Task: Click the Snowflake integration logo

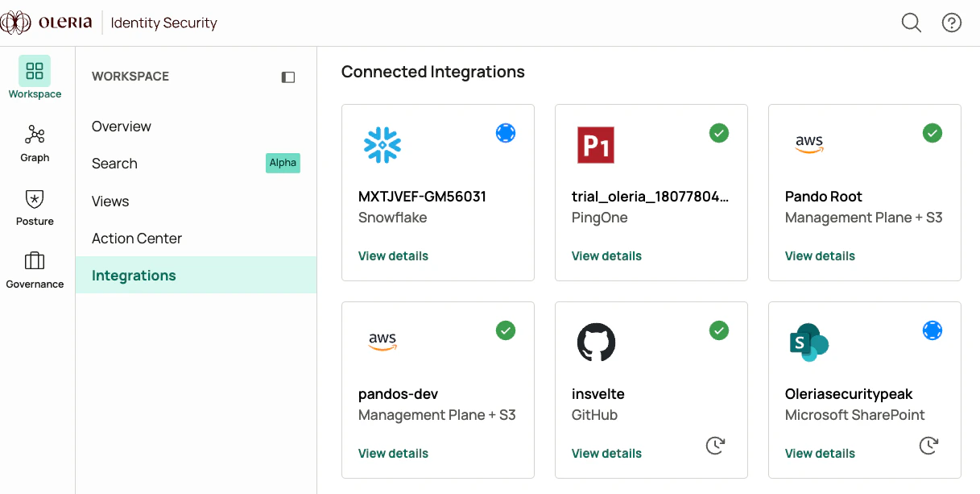Action: click(382, 145)
